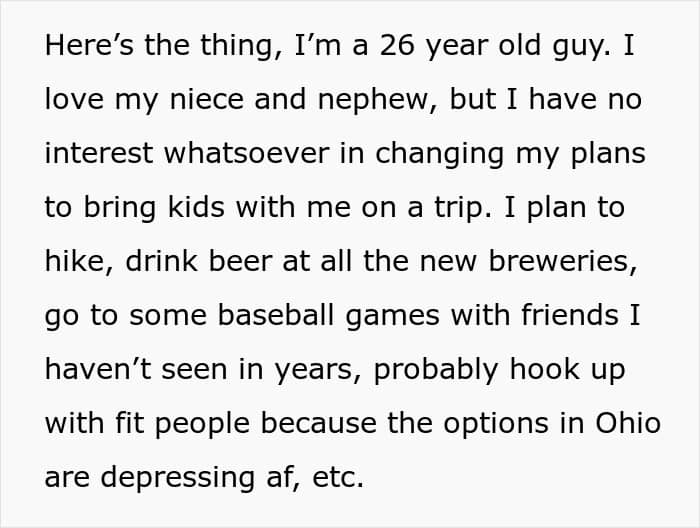Image resolution: width=700 pixels, height=528 pixels.
Task: Click on the word "whatsoever"
Action: point(247,153)
